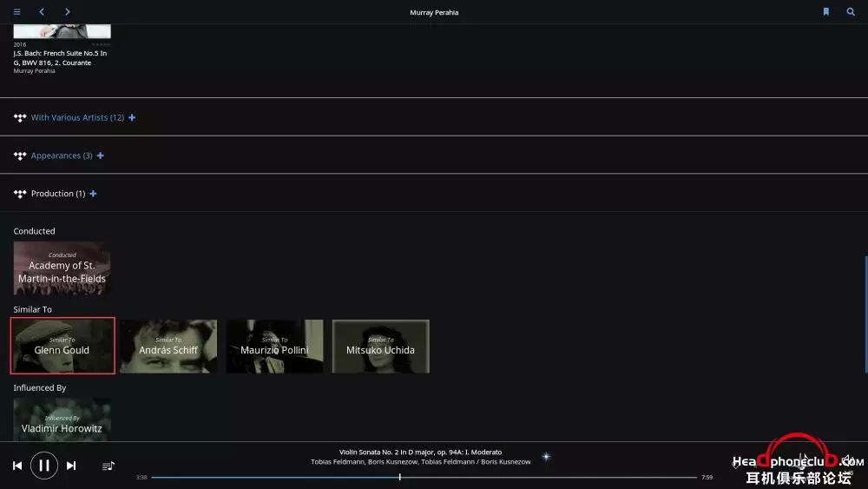Open Mitsuko Uchida similar artist card
Viewport: 868px width, 489px height.
(x=381, y=346)
